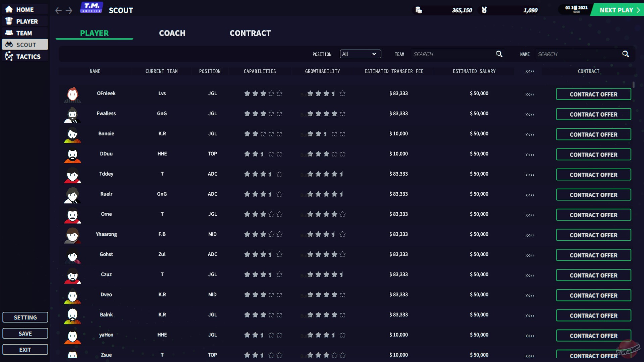Expand Tddey's row details via the chevrons
This screenshot has height=362, width=644.
coord(529,175)
